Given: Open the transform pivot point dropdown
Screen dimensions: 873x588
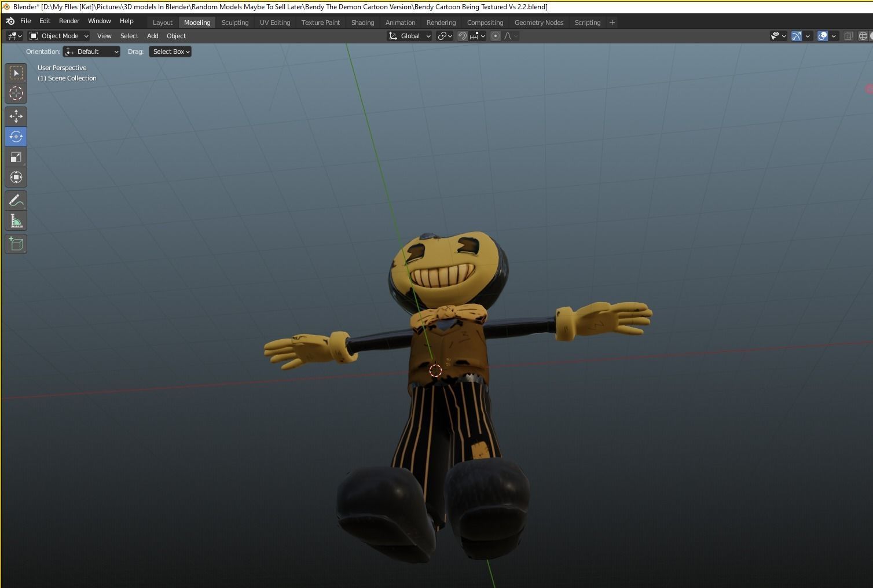Looking at the screenshot, I should point(445,36).
